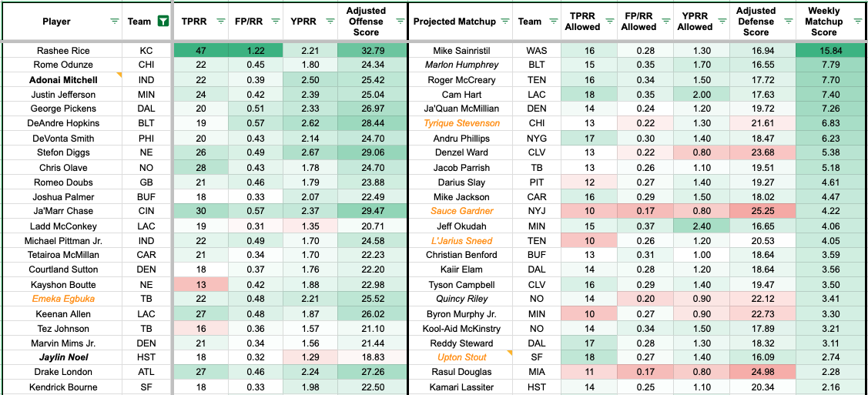868x395 pixels.
Task: Click filter icon on defender Team column
Action: pyautogui.click(x=553, y=22)
